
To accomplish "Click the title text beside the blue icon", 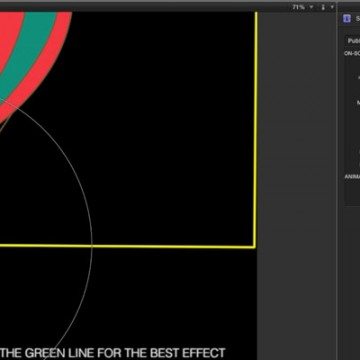I will pyautogui.click(x=358, y=19).
